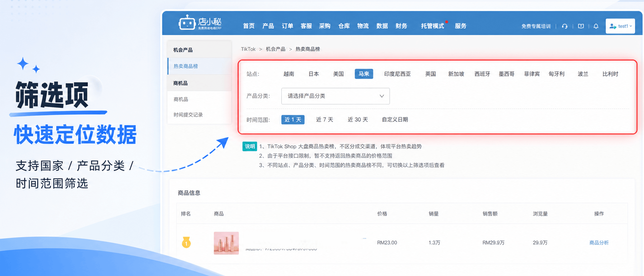Select 热卖商品榜 in the sidebar
Image resolution: width=644 pixels, height=276 pixels.
point(200,66)
